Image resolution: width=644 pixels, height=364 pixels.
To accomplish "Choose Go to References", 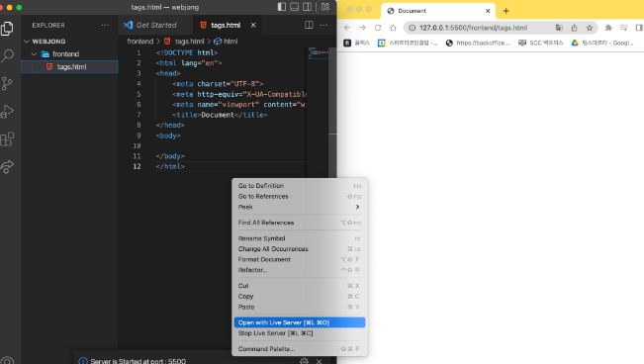I will coord(300,197).
